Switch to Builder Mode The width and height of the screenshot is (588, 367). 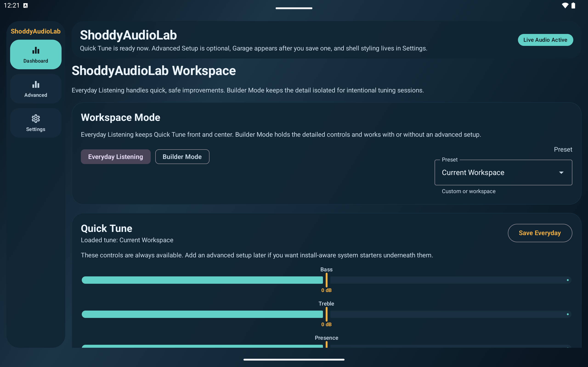182,157
